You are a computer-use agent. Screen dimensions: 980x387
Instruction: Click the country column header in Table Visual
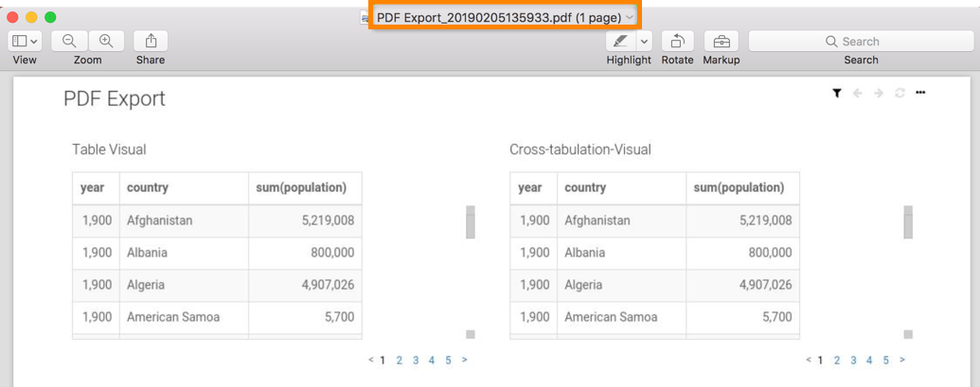pyautogui.click(x=148, y=187)
